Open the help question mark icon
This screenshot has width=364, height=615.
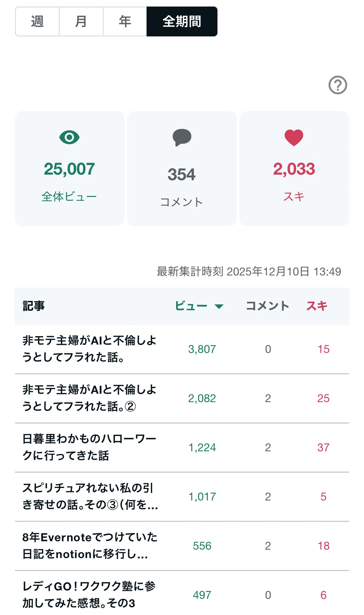pos(338,85)
